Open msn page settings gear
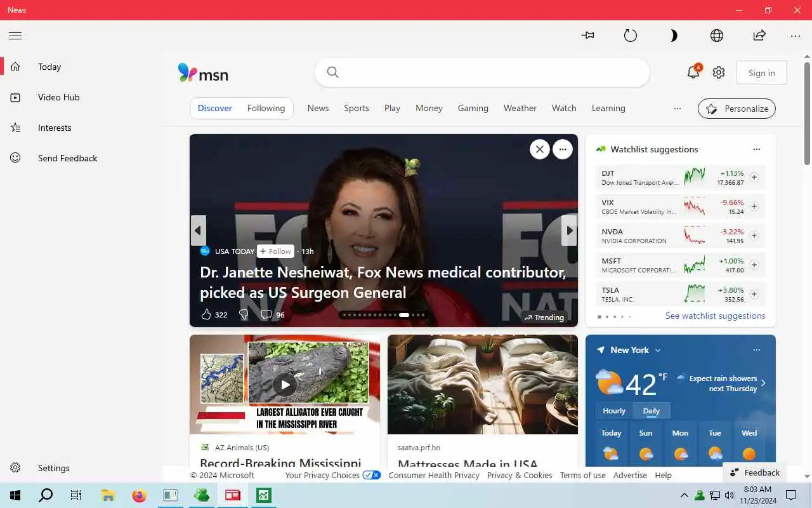 tap(719, 72)
